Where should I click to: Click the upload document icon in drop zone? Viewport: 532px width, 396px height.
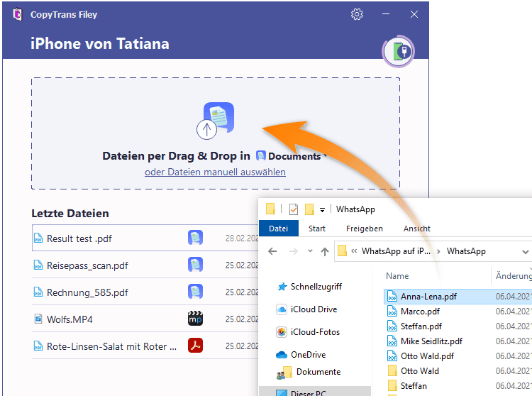[x=216, y=121]
